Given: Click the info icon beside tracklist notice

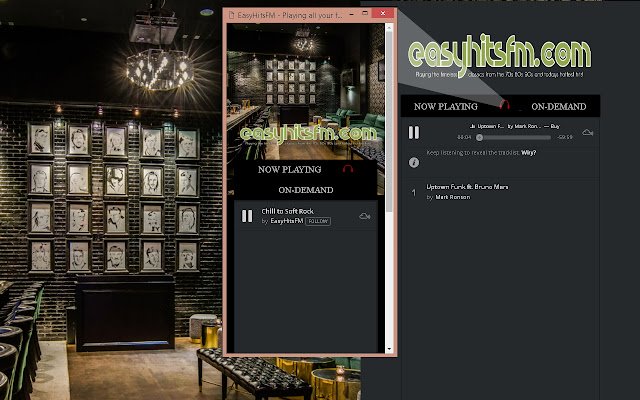Looking at the screenshot, I should click(x=414, y=162).
